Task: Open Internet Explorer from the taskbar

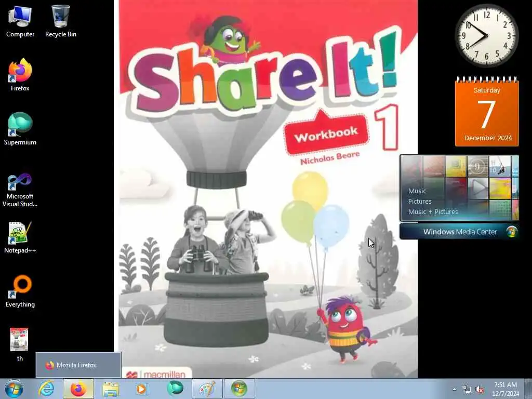Action: pyautogui.click(x=46, y=389)
